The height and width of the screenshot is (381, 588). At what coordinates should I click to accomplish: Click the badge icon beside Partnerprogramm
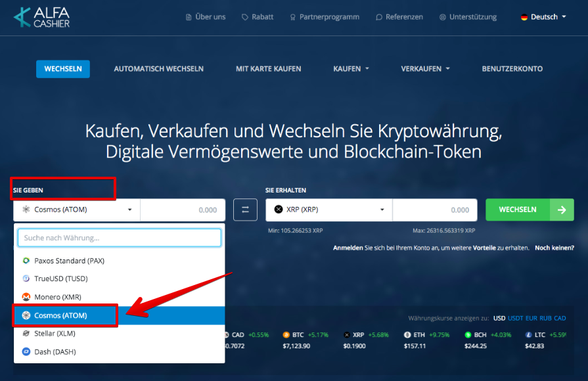point(293,17)
